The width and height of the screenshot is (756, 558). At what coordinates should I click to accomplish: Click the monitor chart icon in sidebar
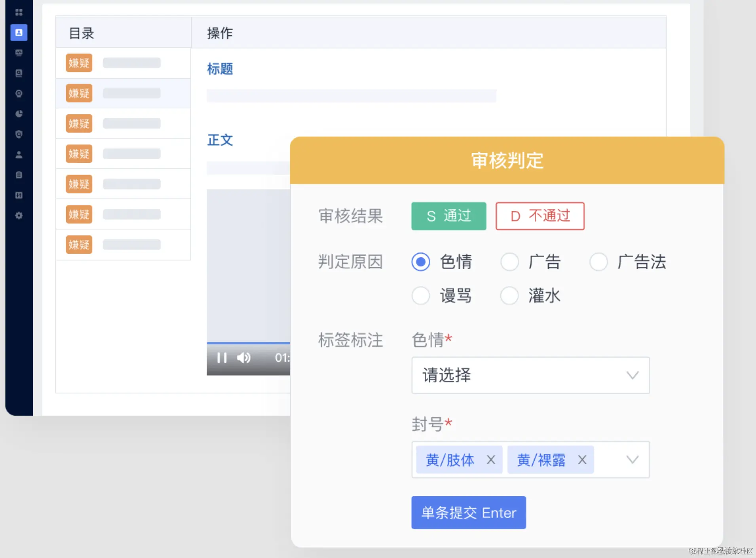tap(19, 53)
